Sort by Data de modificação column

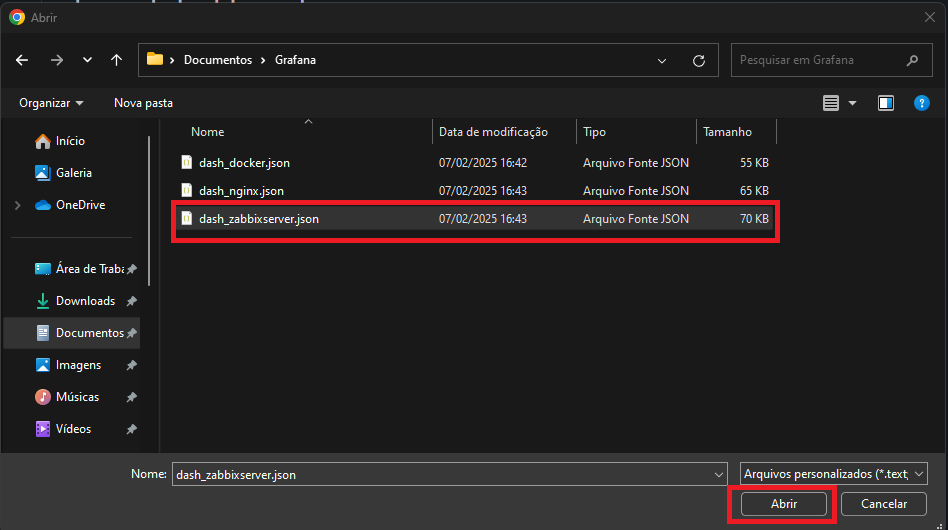pyautogui.click(x=493, y=132)
